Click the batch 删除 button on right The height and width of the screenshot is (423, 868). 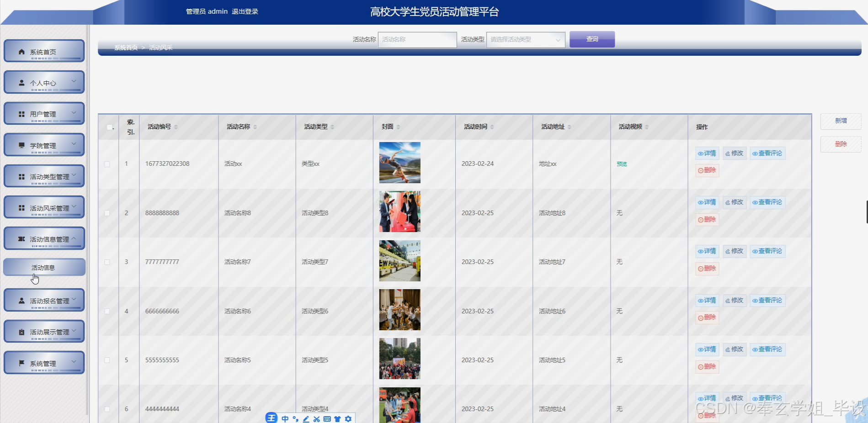pyautogui.click(x=841, y=144)
